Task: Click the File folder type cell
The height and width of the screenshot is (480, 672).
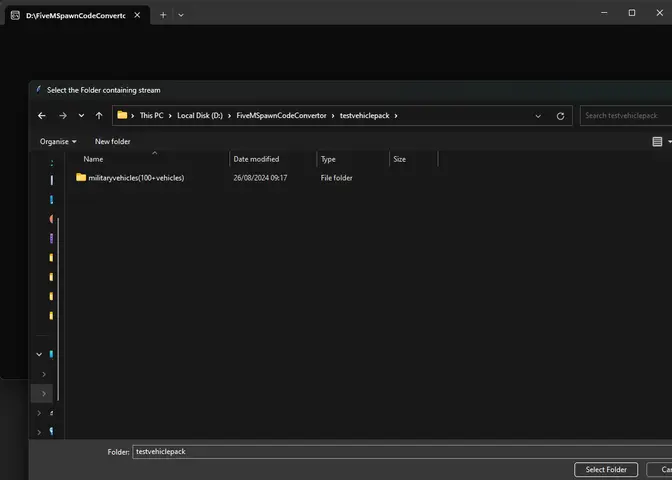Action: pos(336,178)
